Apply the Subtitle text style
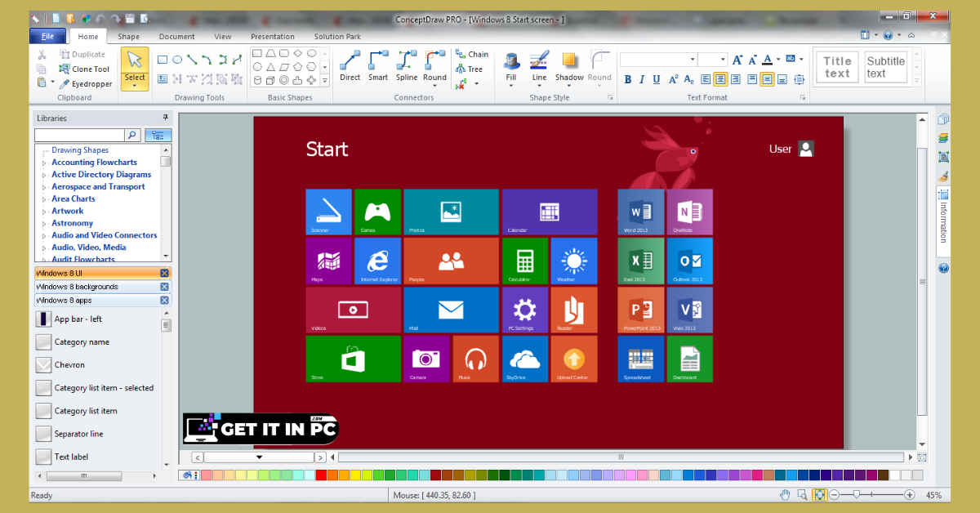Image resolution: width=980 pixels, height=513 pixels. click(886, 67)
